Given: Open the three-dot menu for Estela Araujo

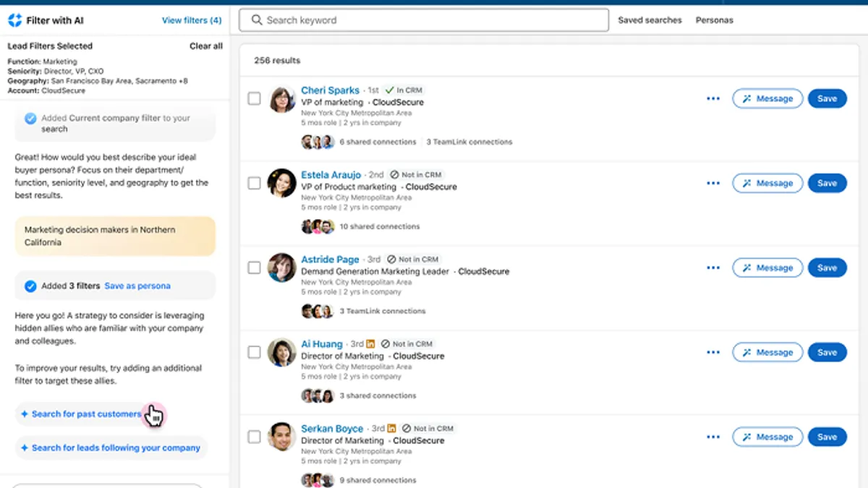Looking at the screenshot, I should [x=713, y=184].
